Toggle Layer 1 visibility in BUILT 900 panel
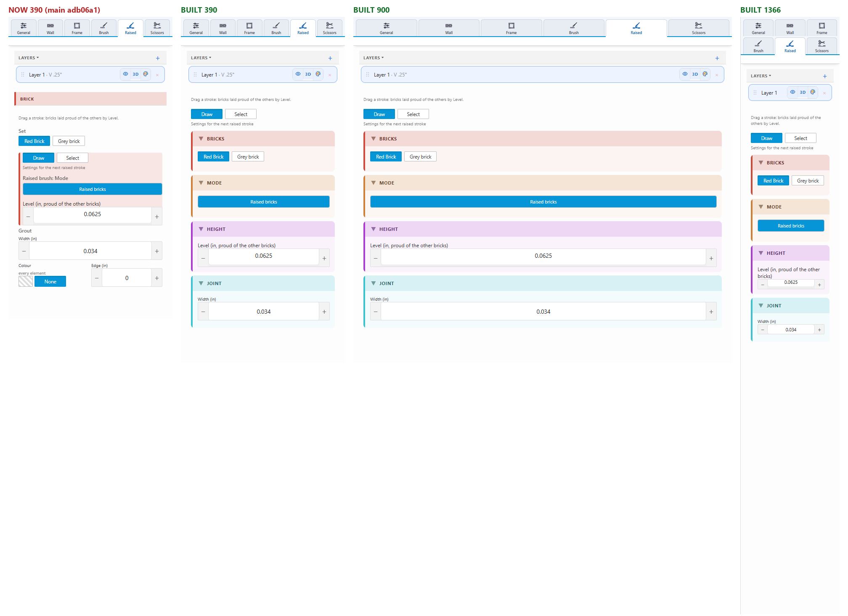Screen dimensions: 848x616 (685, 74)
